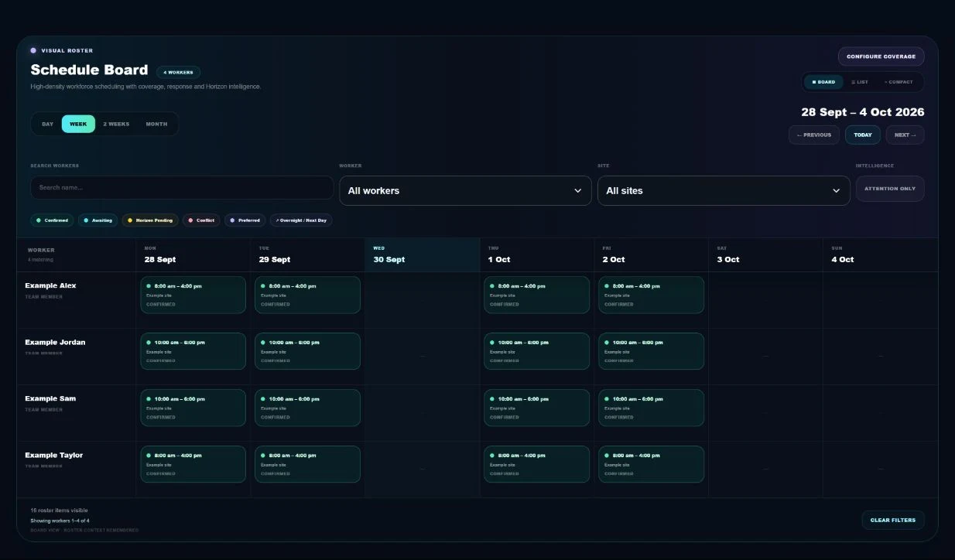Viewport: 955px width, 560px height.
Task: Go to the Next week
Action: click(905, 135)
